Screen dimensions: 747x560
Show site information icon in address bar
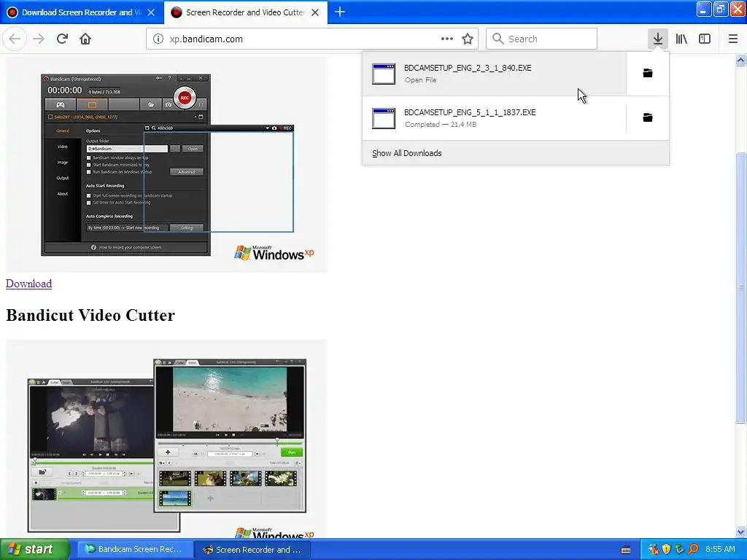[158, 39]
